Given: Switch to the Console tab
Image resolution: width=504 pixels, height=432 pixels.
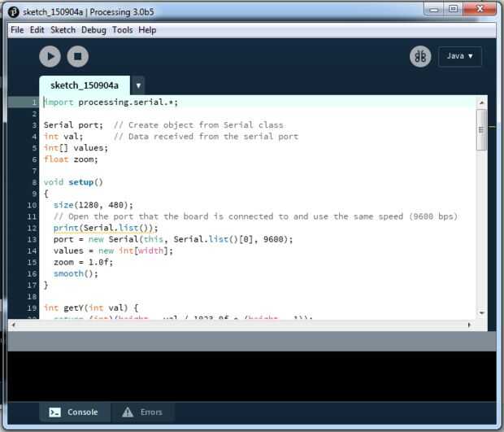Looking at the screenshot, I should click(x=74, y=412).
